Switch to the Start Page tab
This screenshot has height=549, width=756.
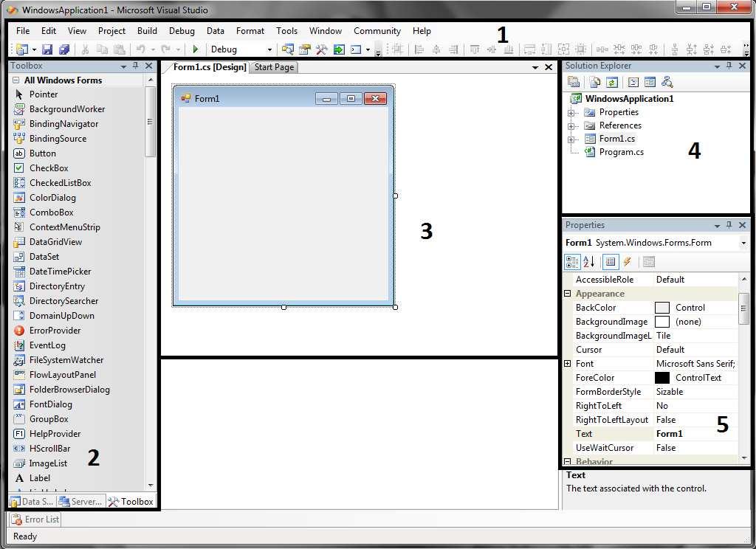274,67
